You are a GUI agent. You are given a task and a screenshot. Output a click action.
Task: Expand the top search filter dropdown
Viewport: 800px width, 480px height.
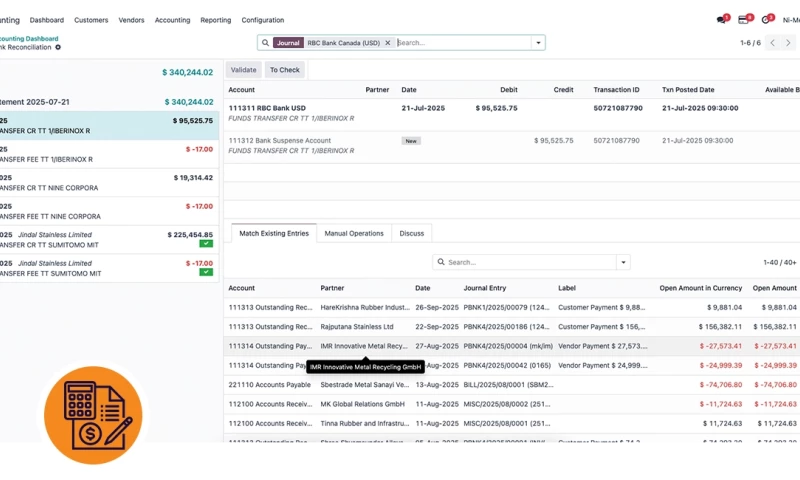click(538, 43)
